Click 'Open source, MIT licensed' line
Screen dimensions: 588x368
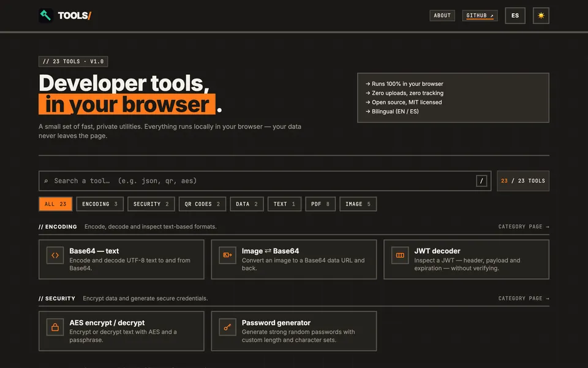click(x=404, y=102)
